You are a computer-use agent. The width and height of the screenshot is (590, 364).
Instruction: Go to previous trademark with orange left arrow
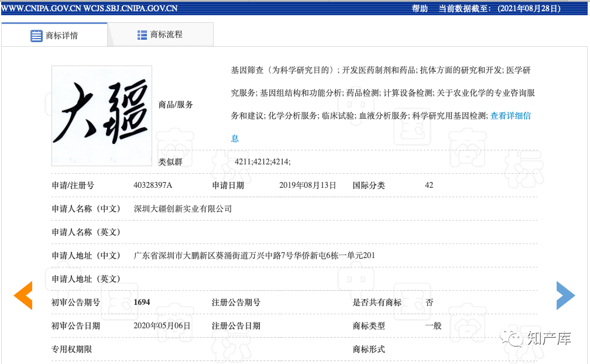(23, 296)
